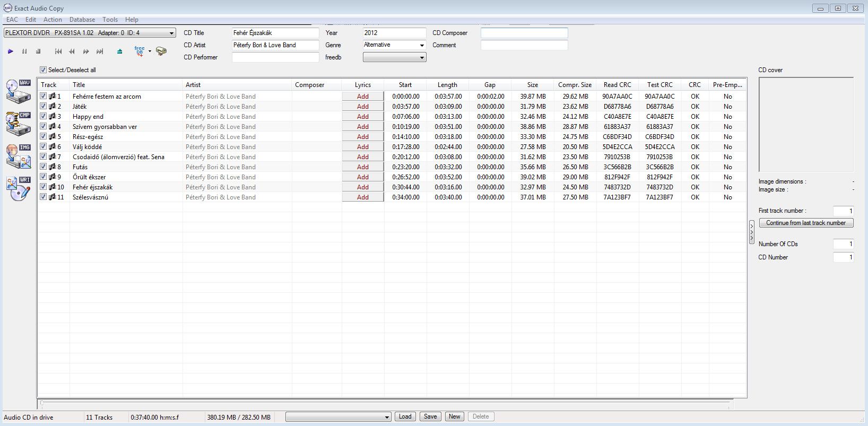Open the Database menu
868x426 pixels.
[82, 20]
